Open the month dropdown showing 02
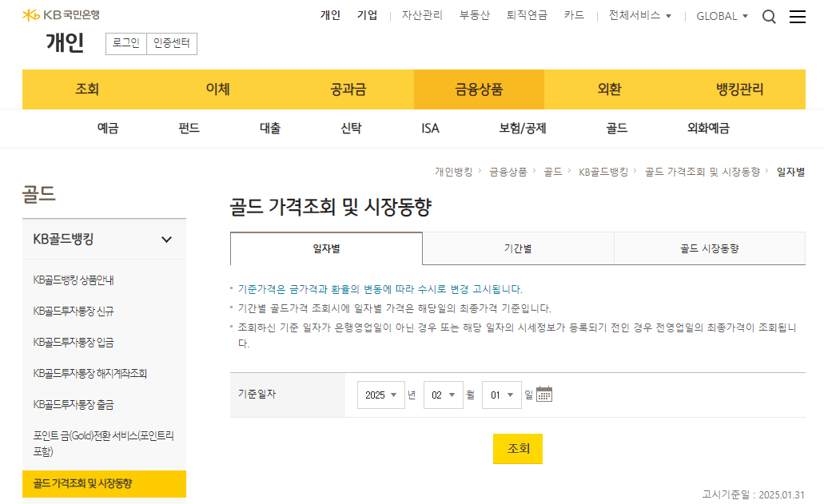Viewport: 824px width, 504px height. tap(443, 395)
